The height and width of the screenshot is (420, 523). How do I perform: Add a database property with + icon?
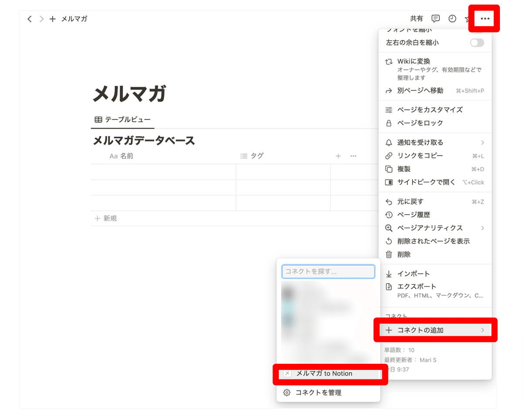pyautogui.click(x=338, y=156)
